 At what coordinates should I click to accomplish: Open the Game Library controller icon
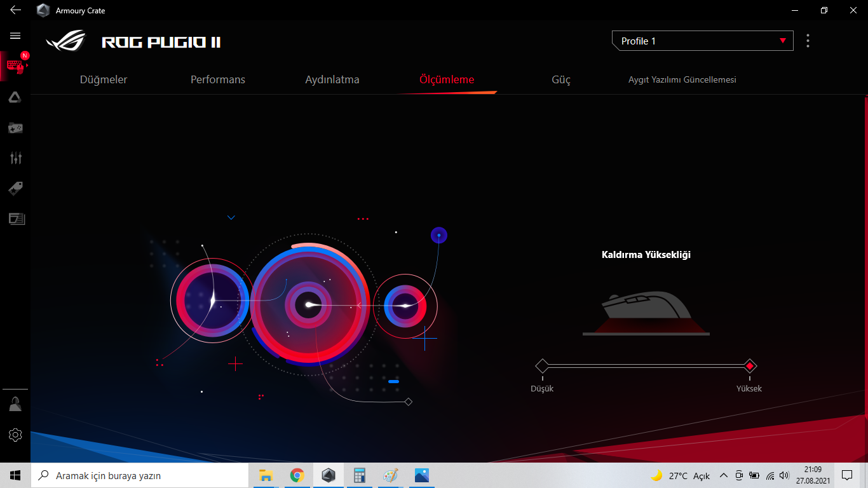click(x=15, y=128)
